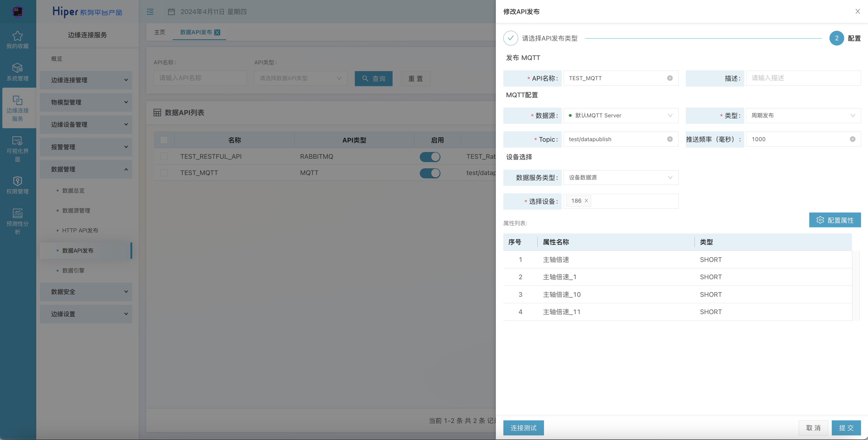Open 数据总览 submenu item

[73, 191]
